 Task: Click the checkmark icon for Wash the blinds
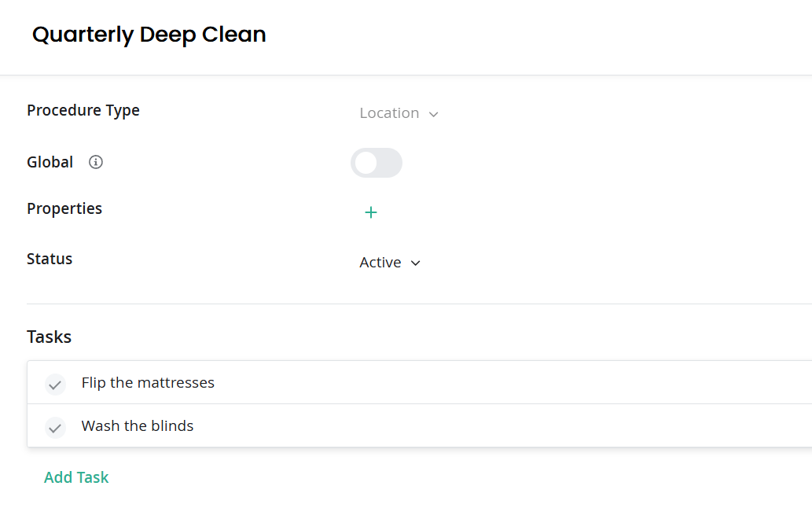coord(55,428)
